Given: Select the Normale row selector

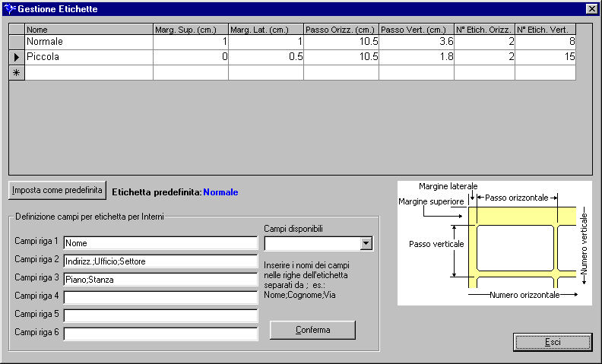Looking at the screenshot, I should [x=17, y=42].
